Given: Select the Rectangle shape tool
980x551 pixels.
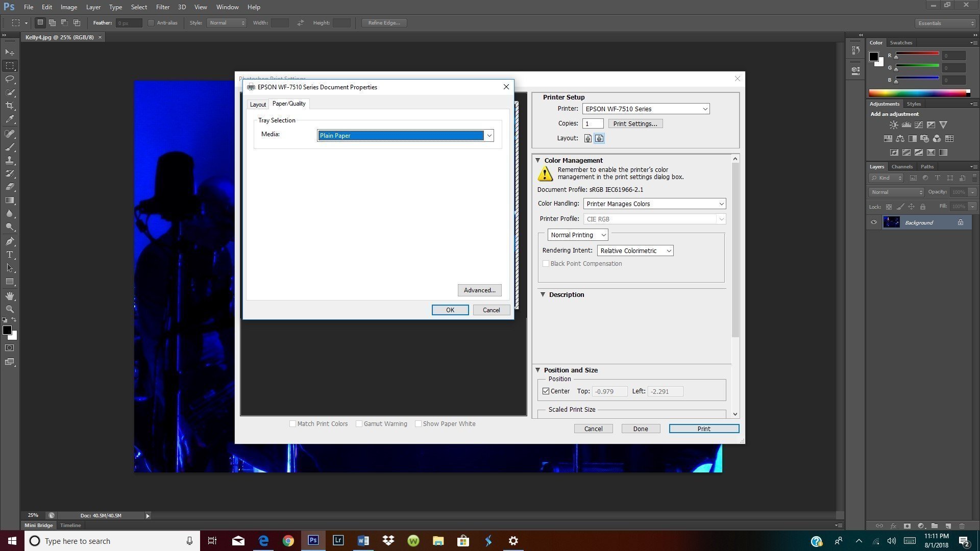Looking at the screenshot, I should pos(10,281).
